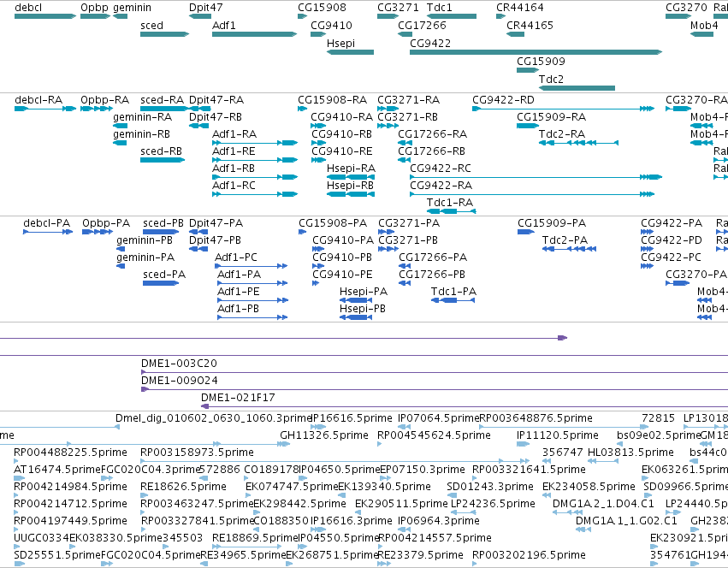Click the HL03813.5prime EST label

pyautogui.click(x=630, y=453)
